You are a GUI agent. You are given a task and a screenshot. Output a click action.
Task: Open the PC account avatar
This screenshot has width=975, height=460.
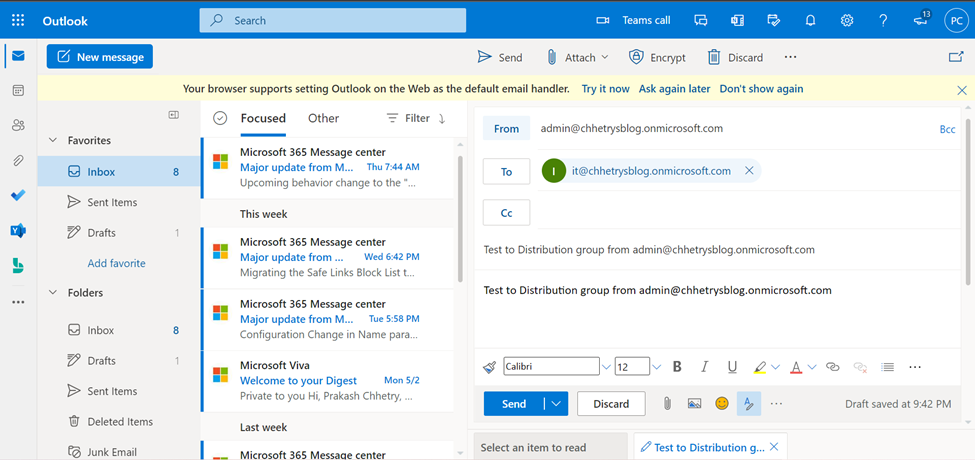point(956,21)
